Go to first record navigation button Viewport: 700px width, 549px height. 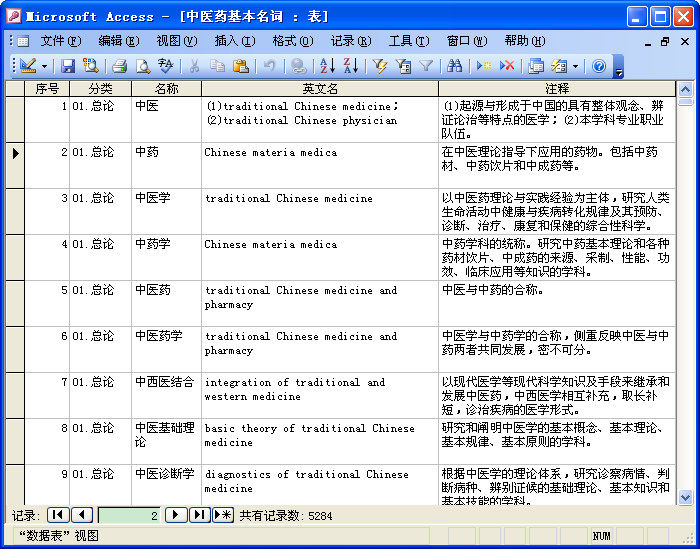(58, 515)
